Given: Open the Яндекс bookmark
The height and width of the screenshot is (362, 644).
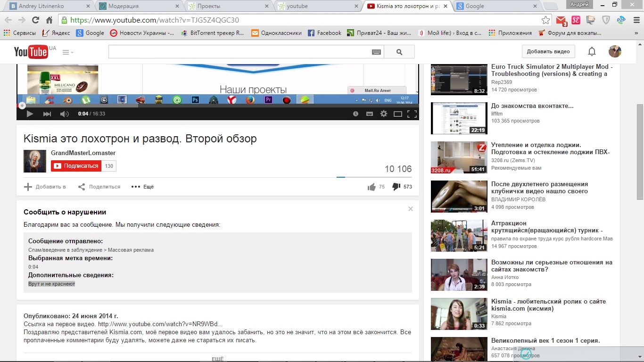Looking at the screenshot, I should pos(56,33).
